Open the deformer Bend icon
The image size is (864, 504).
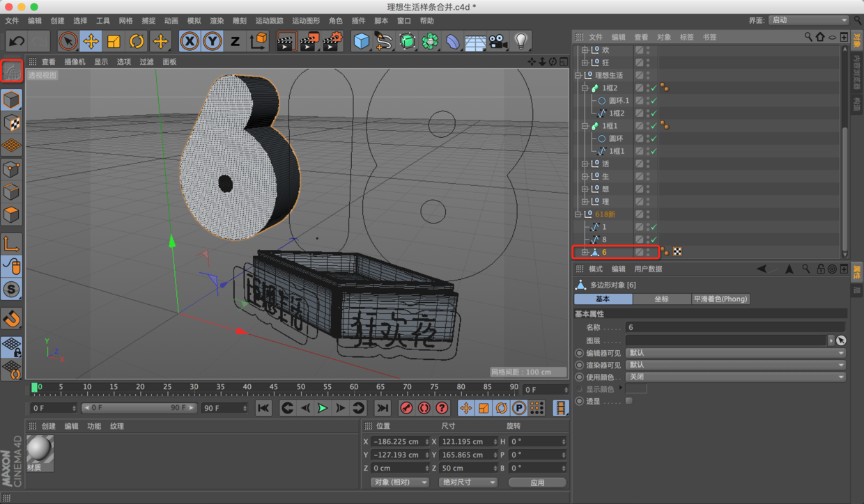coord(453,42)
